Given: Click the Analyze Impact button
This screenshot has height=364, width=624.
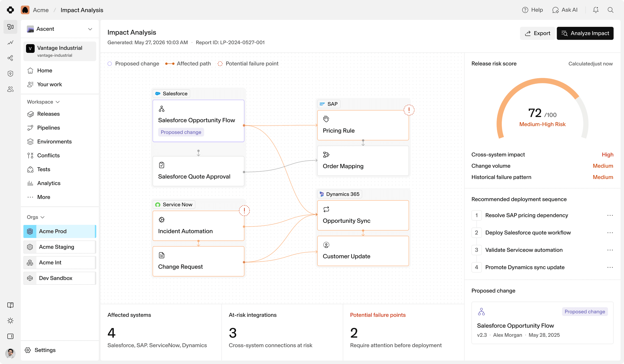Looking at the screenshot, I should (585, 33).
